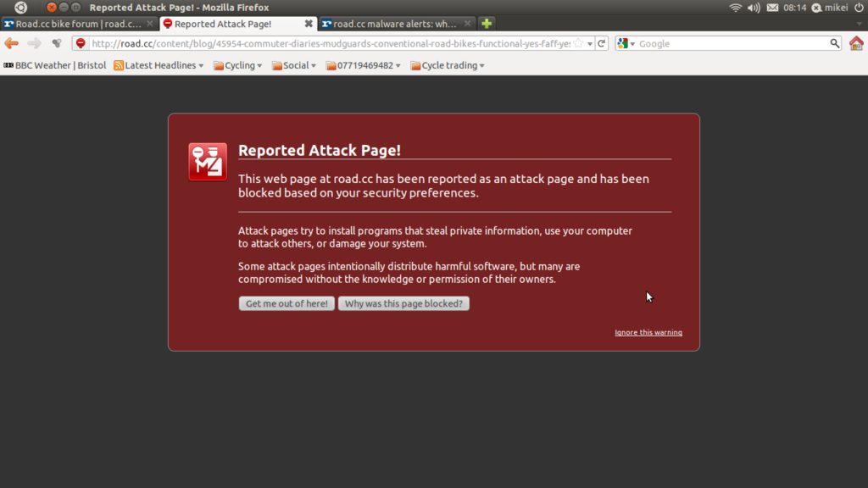
Task: Open user menu for mikei
Action: tap(830, 7)
